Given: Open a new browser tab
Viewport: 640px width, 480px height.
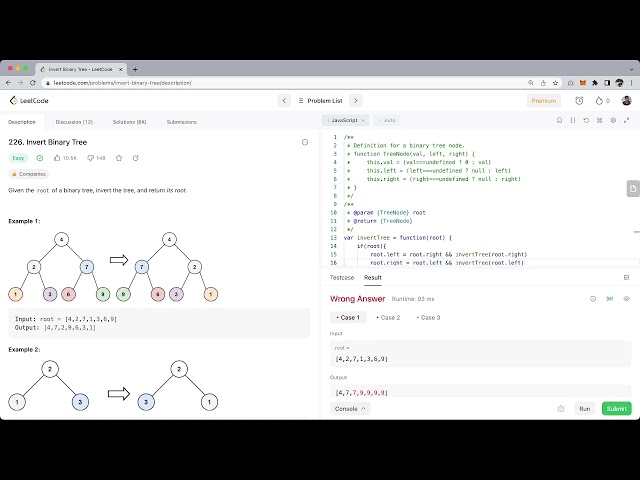Looking at the screenshot, I should [135, 69].
